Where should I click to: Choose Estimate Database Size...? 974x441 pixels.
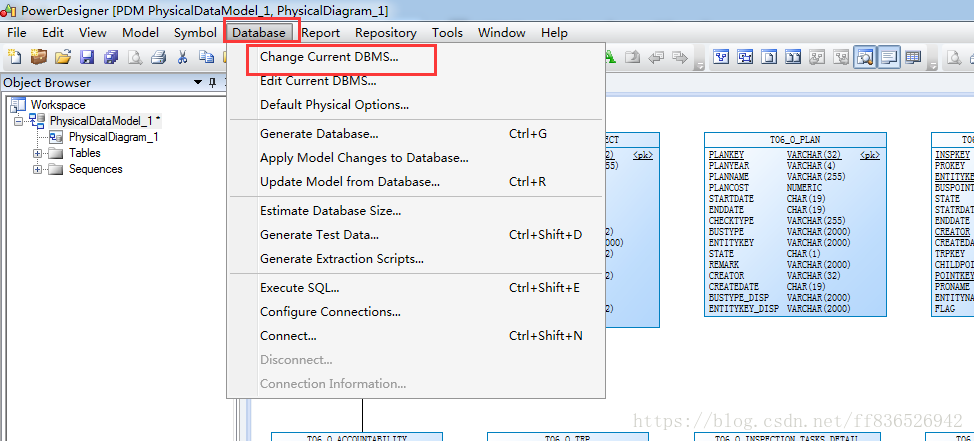tap(416, 211)
